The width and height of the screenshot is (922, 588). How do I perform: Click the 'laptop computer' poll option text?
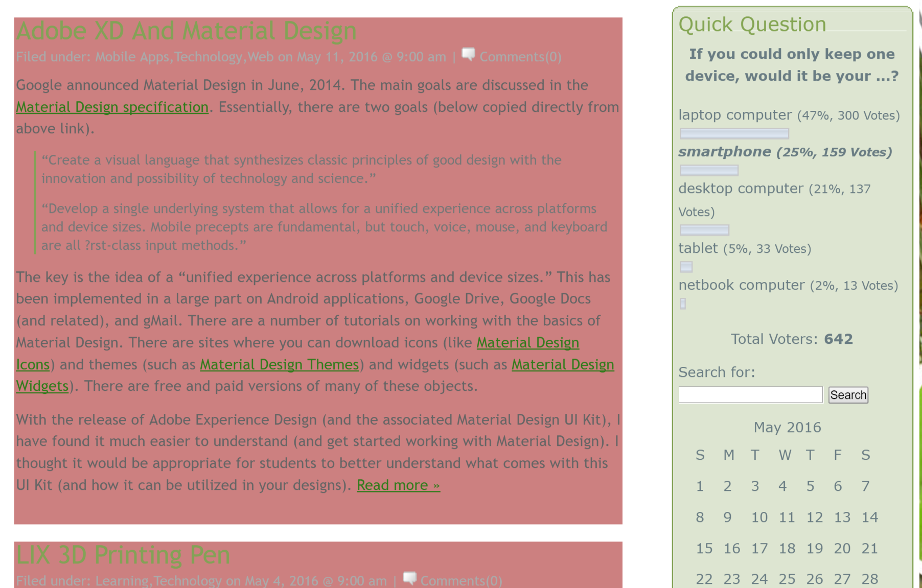point(735,115)
